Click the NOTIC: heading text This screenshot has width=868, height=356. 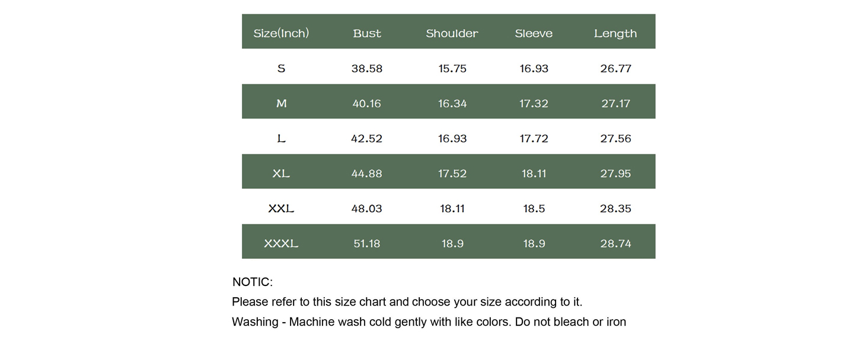(x=253, y=282)
